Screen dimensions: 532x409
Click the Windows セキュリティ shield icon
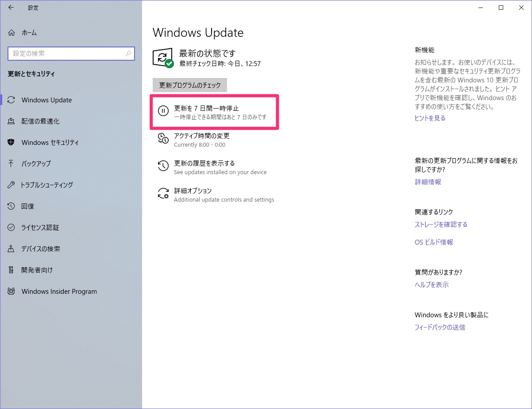(x=12, y=142)
